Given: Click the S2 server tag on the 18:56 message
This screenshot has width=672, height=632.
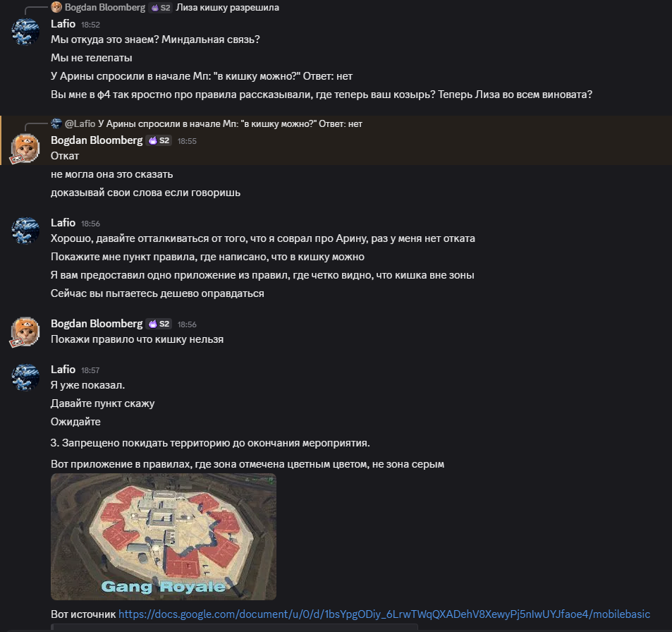Looking at the screenshot, I should pos(159,324).
